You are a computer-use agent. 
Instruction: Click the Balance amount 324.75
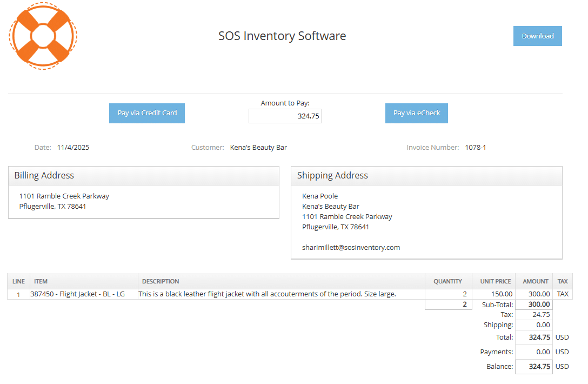(539, 366)
